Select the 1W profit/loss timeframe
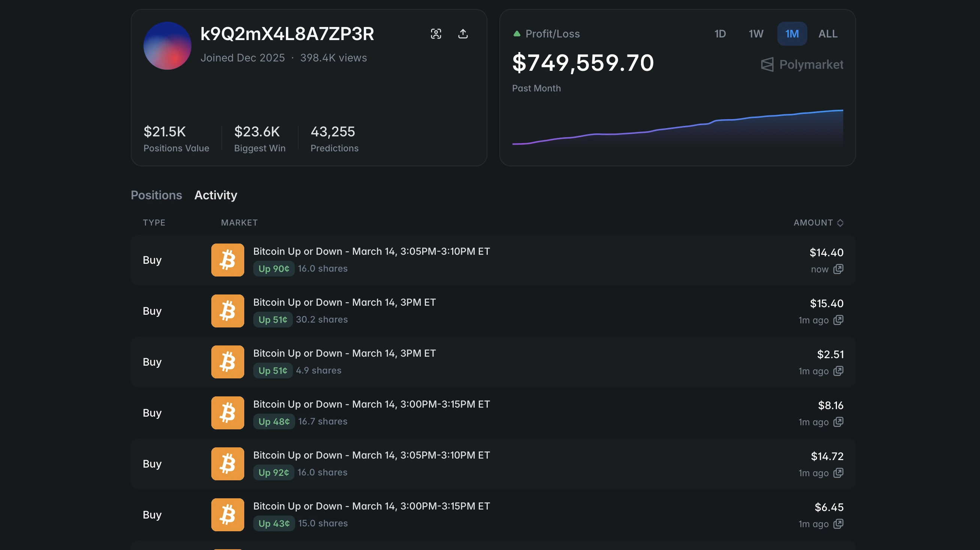Screen dimensions: 980x550 (756, 34)
